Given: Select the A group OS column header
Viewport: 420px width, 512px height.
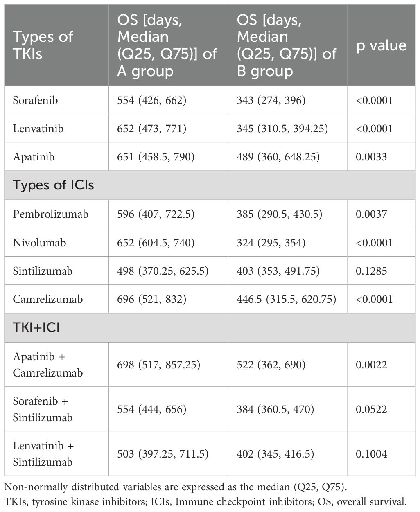Looking at the screenshot, I should point(167,45).
